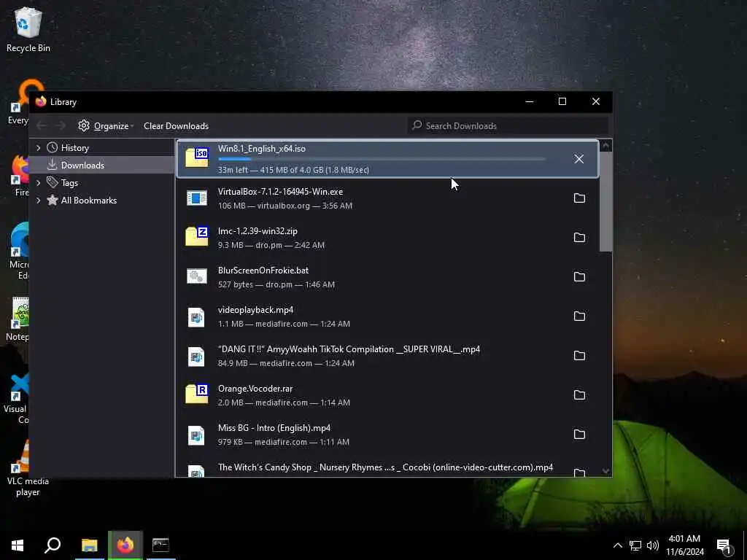
Task: Select Downloads in the sidebar
Action: 82,166
